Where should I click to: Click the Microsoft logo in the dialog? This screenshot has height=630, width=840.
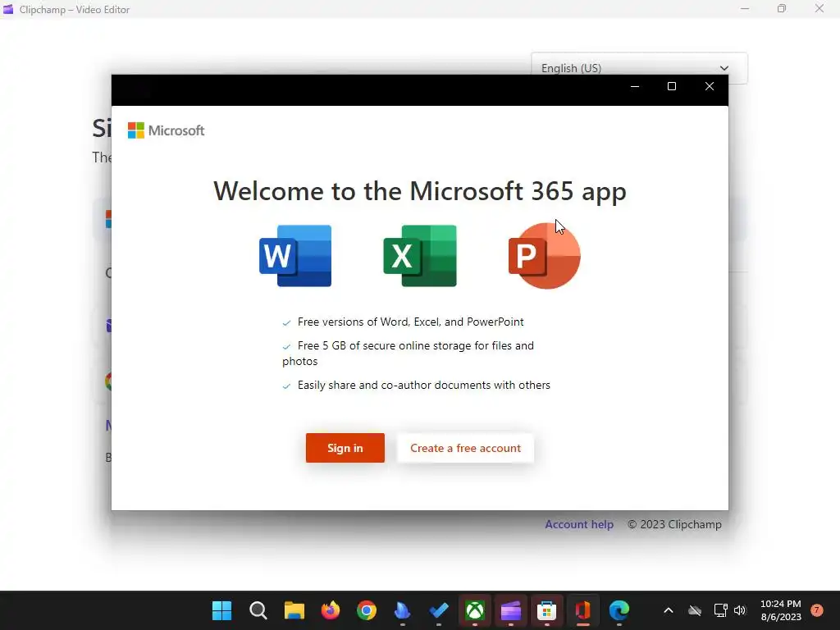pos(166,130)
